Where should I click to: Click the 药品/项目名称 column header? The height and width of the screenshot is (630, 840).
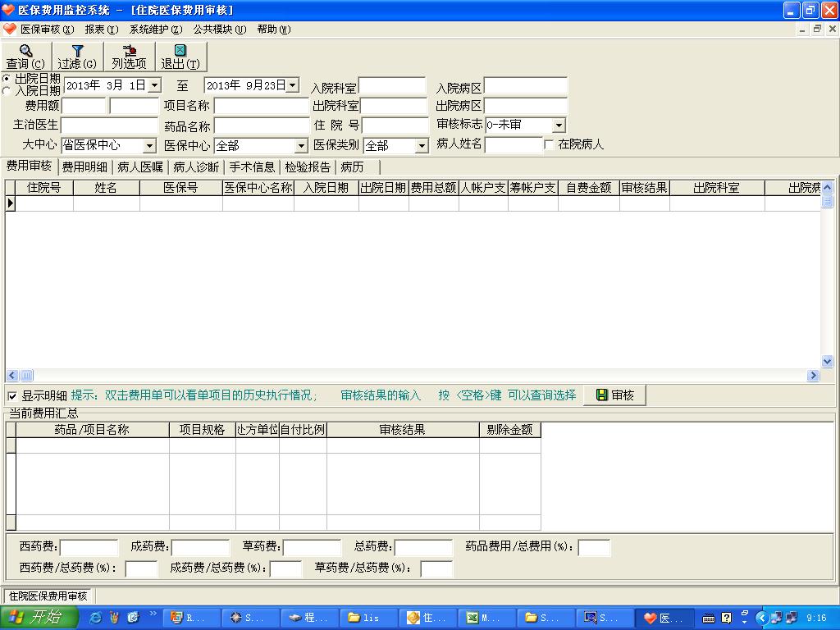92,430
